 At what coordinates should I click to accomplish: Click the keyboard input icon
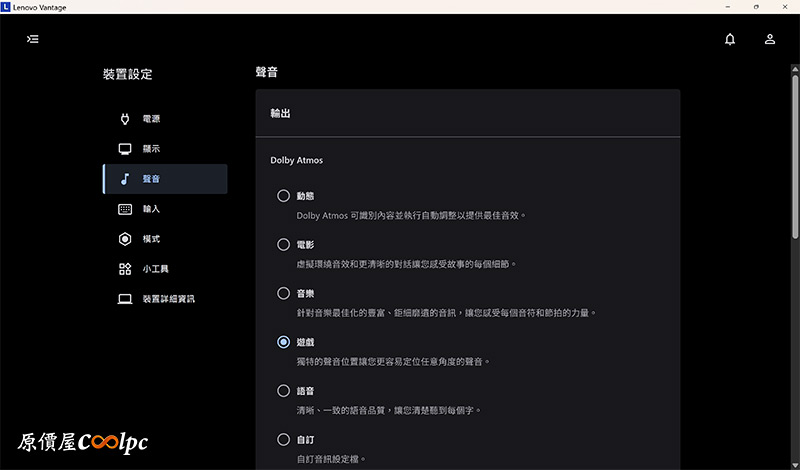124,209
